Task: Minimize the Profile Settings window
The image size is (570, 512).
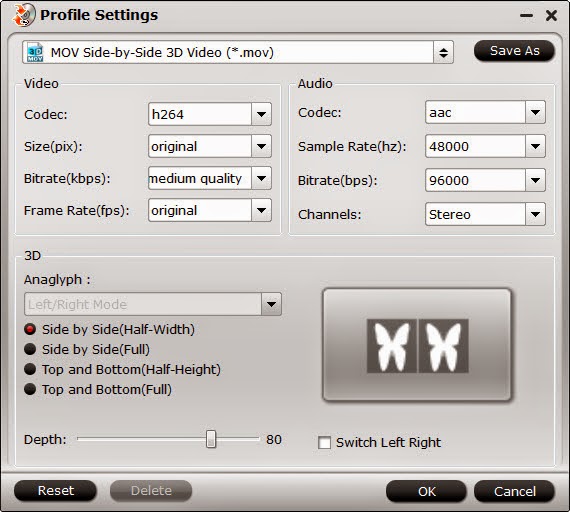Action: pyautogui.click(x=526, y=16)
